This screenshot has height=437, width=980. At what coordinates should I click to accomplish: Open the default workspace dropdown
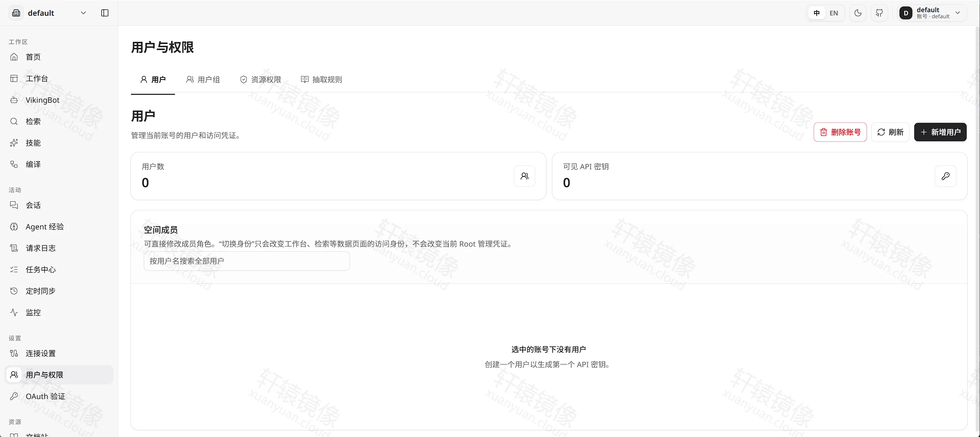point(49,13)
